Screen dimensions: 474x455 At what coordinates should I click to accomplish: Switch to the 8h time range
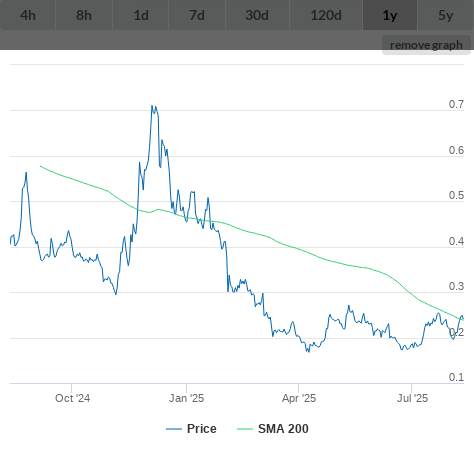pos(84,15)
